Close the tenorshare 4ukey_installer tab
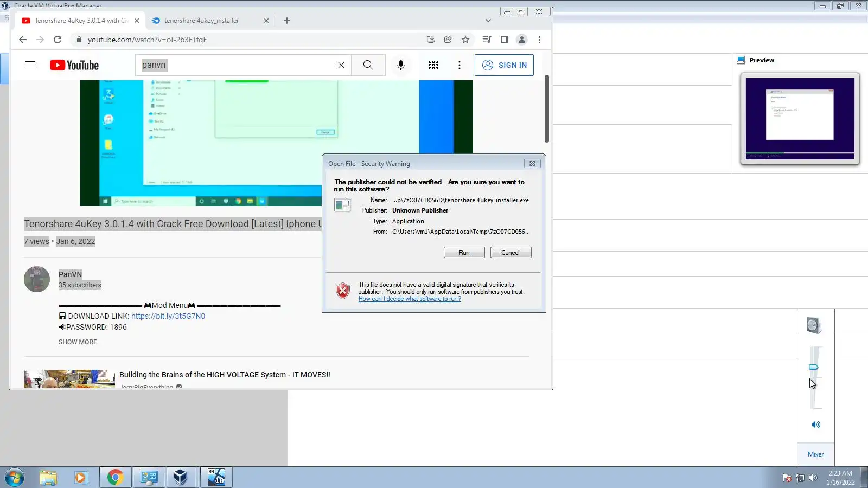Image resolution: width=868 pixels, height=488 pixels. pos(266,21)
